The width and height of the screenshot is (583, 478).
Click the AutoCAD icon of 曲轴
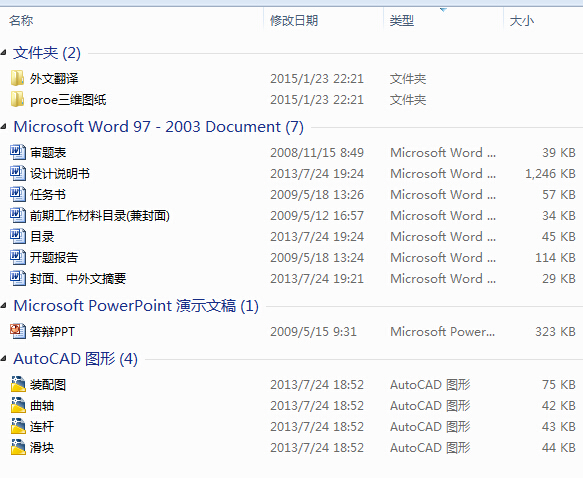click(17, 406)
